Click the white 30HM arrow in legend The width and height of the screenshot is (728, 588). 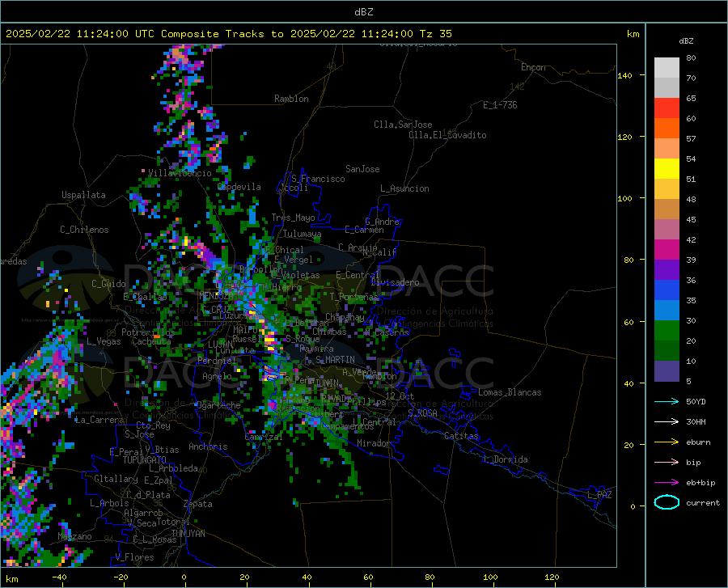click(x=667, y=421)
